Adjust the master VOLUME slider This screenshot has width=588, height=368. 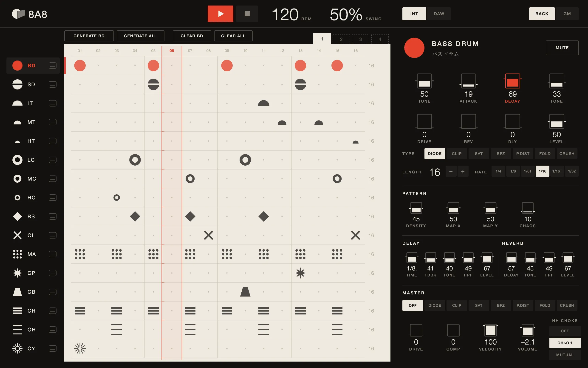tap(528, 330)
